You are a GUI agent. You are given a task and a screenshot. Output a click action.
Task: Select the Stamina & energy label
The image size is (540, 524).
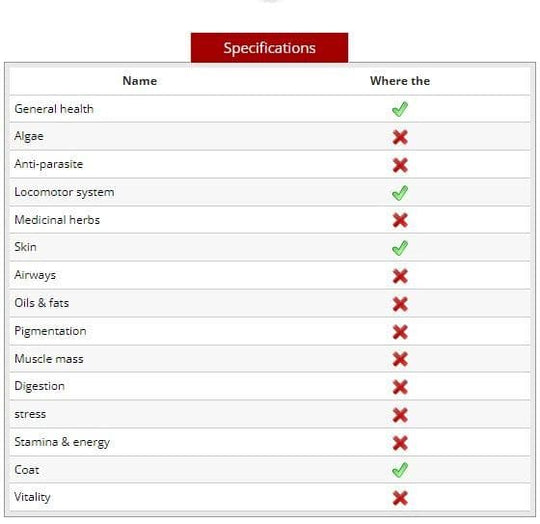coord(62,442)
